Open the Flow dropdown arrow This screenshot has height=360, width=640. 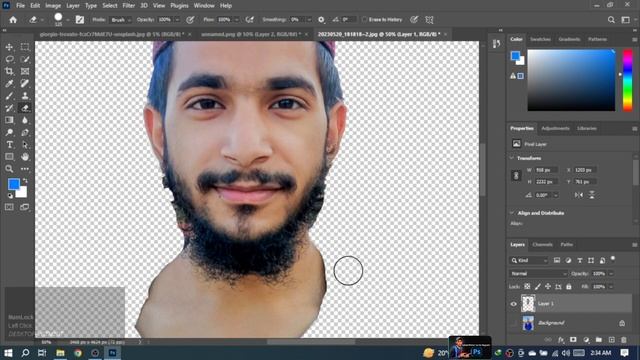[x=236, y=20]
